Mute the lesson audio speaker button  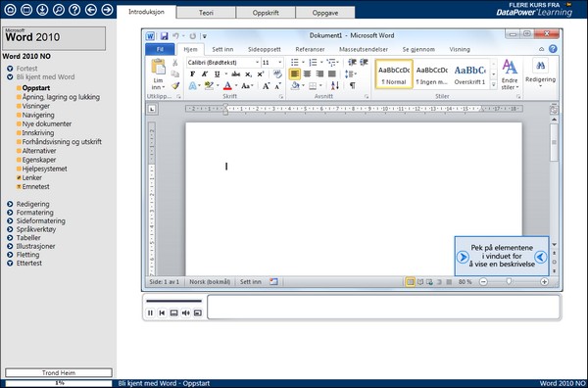point(185,313)
